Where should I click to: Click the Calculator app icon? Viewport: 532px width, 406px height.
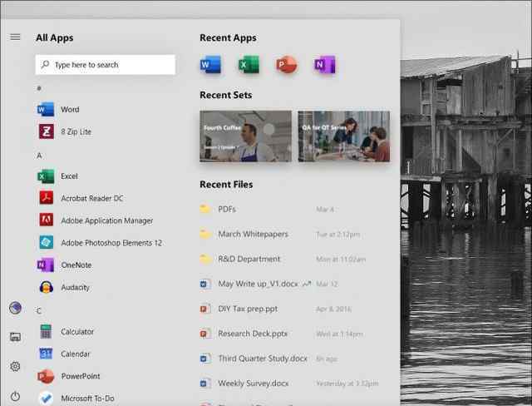pos(46,331)
